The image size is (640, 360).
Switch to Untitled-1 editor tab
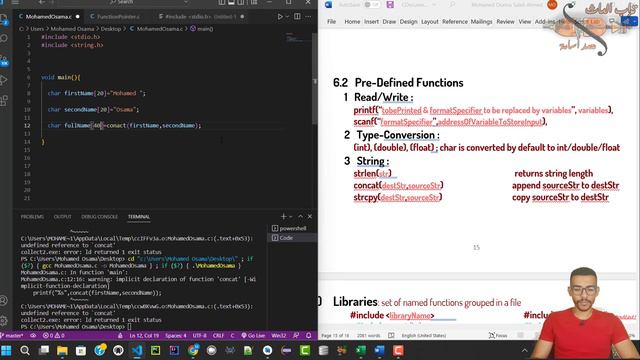[200, 17]
